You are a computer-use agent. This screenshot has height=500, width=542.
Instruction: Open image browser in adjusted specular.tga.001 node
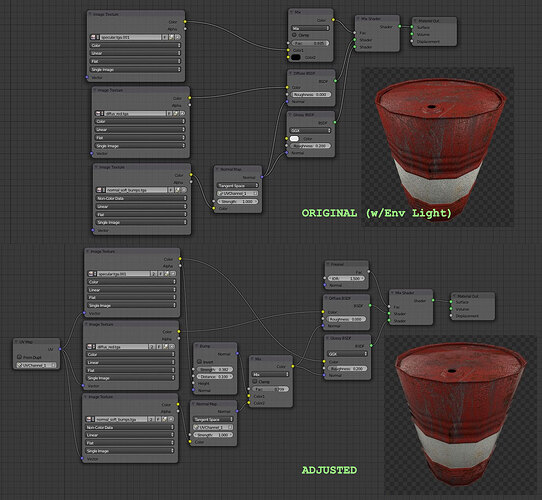tap(92, 274)
